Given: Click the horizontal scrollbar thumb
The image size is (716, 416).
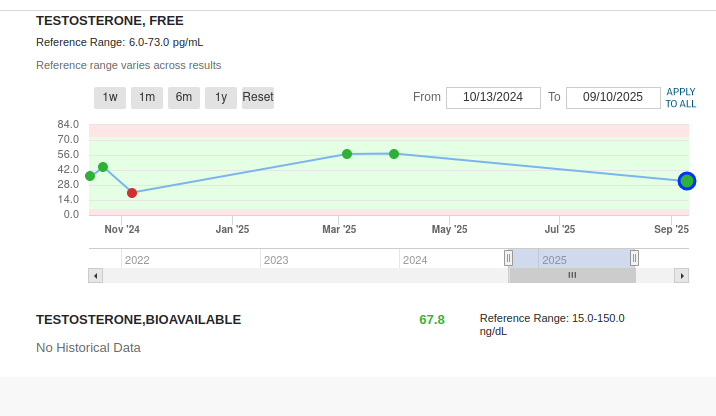Looking at the screenshot, I should point(572,275).
